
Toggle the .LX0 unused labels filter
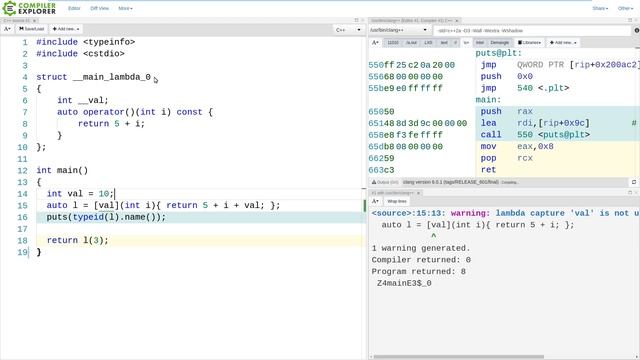(428, 42)
